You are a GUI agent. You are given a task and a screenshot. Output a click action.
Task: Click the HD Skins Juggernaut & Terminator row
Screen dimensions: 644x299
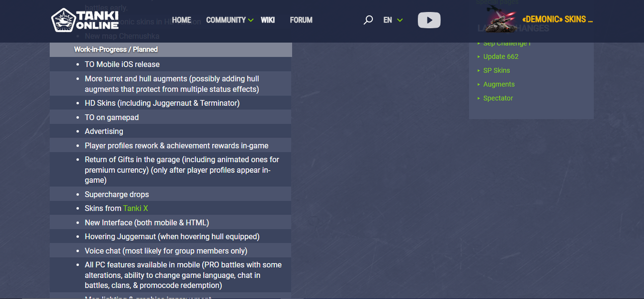(x=171, y=103)
